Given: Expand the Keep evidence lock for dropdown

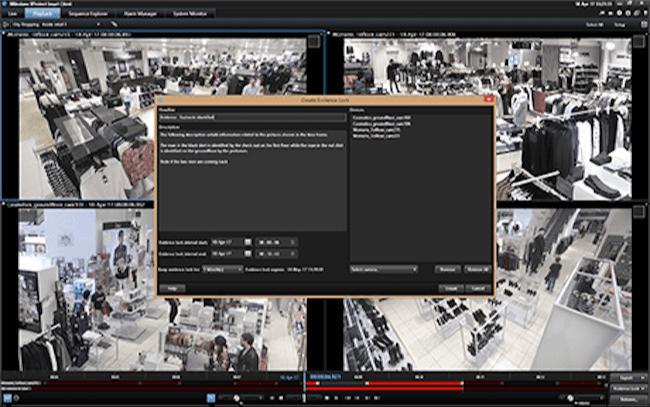Looking at the screenshot, I should [x=222, y=269].
